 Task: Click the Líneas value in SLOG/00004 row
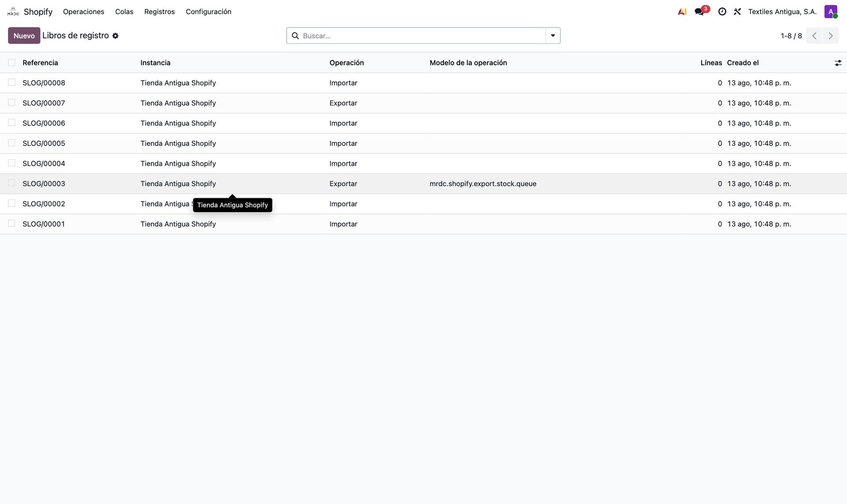coord(720,164)
